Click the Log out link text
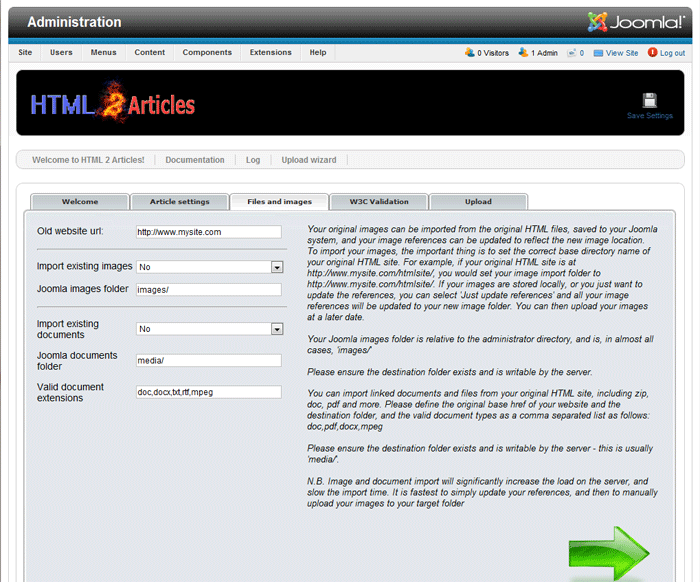The width and height of the screenshot is (700, 582). (x=672, y=53)
